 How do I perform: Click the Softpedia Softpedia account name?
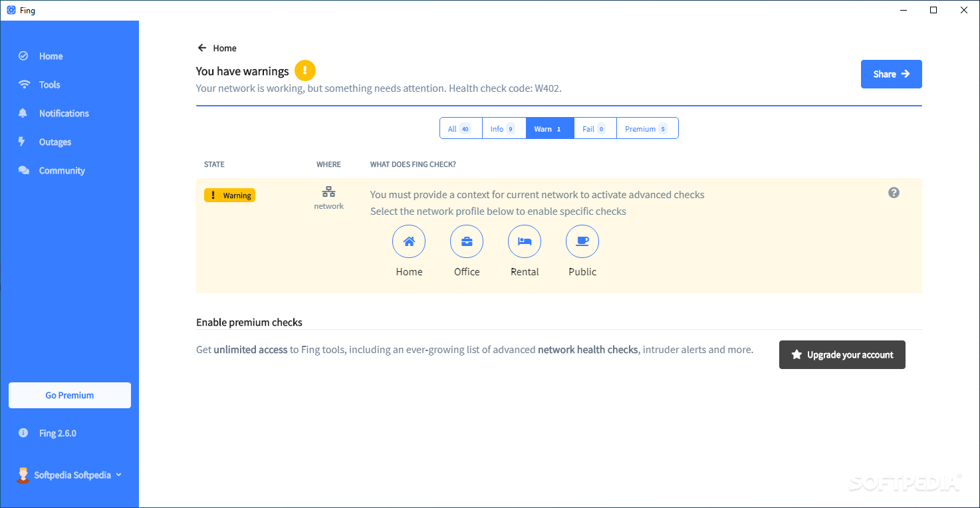(72, 475)
